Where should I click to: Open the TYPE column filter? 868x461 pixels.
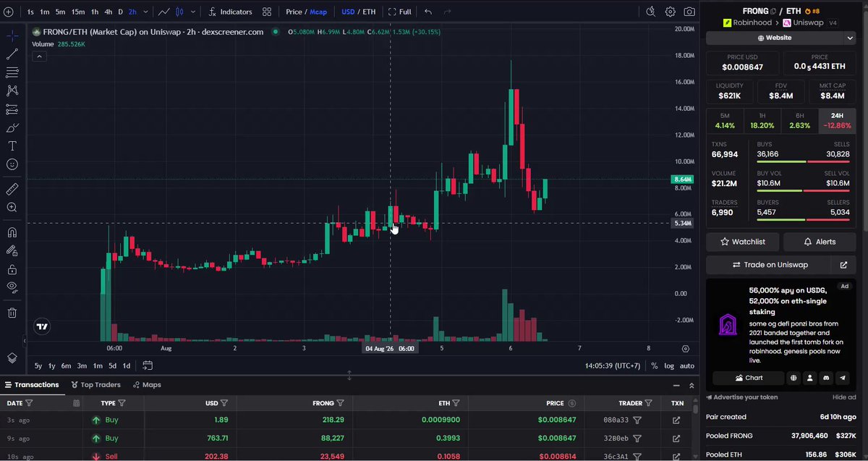[x=122, y=403]
